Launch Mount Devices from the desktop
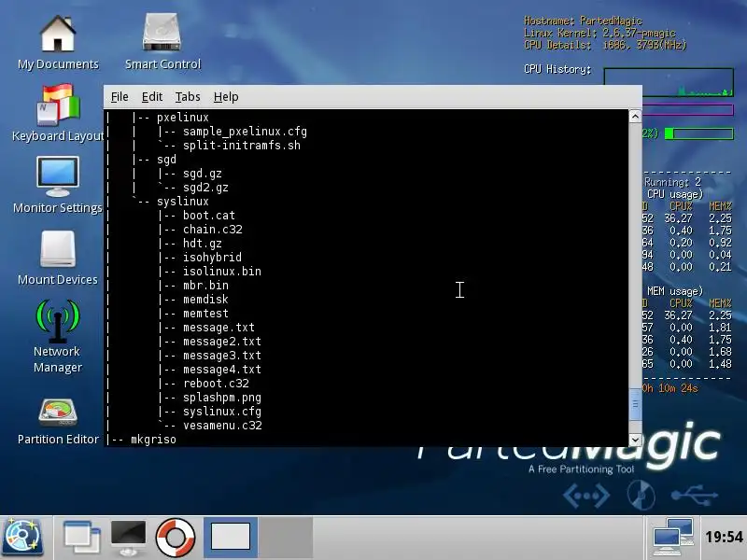 coord(58,259)
